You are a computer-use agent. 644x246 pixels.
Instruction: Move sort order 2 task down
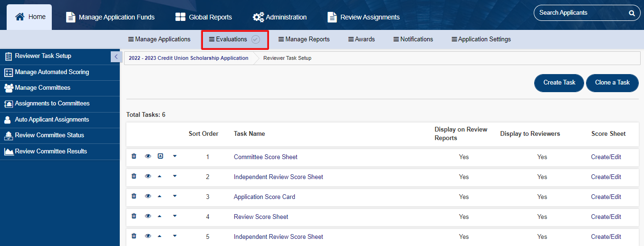pyautogui.click(x=174, y=176)
